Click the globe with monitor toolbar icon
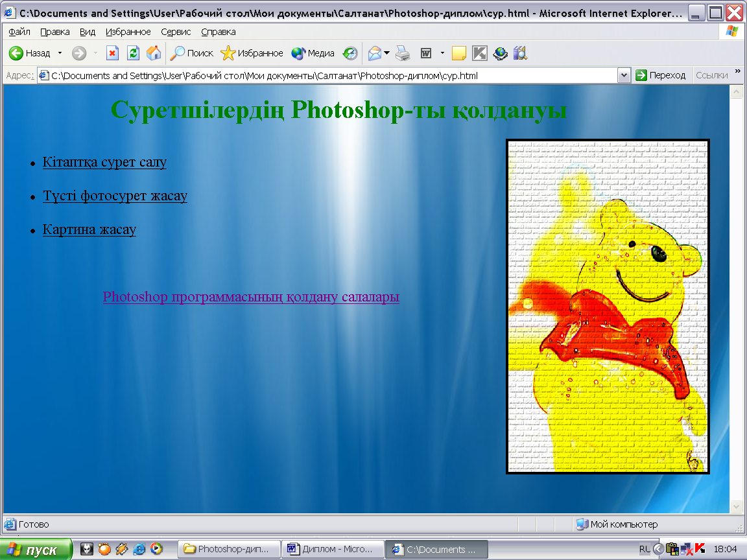This screenshot has width=747, height=560. coord(500,53)
